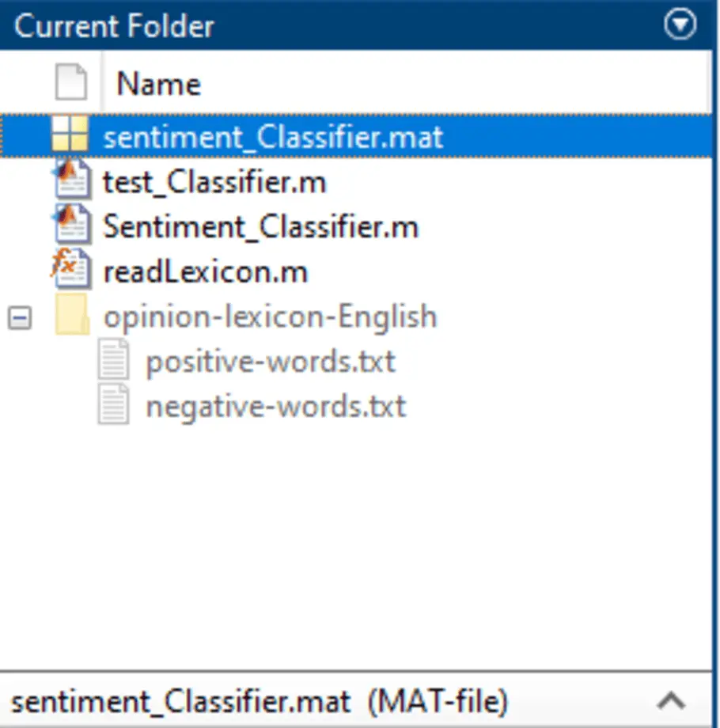Click the Name column header

coord(157,82)
